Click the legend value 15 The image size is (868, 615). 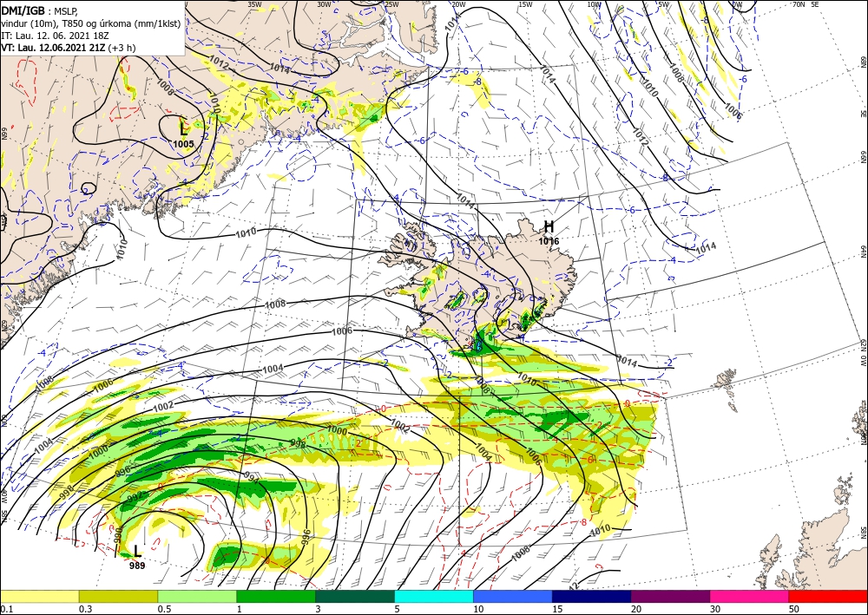click(557, 609)
